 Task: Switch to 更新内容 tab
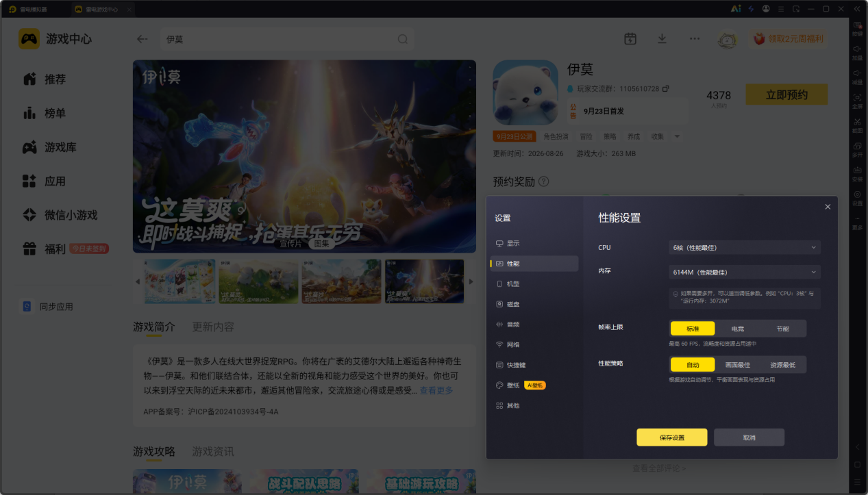point(213,327)
